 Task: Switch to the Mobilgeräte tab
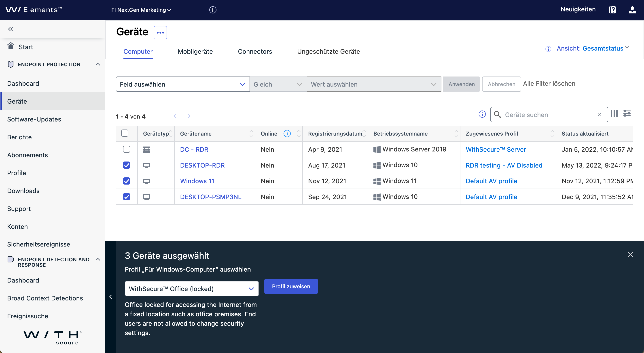pos(195,51)
